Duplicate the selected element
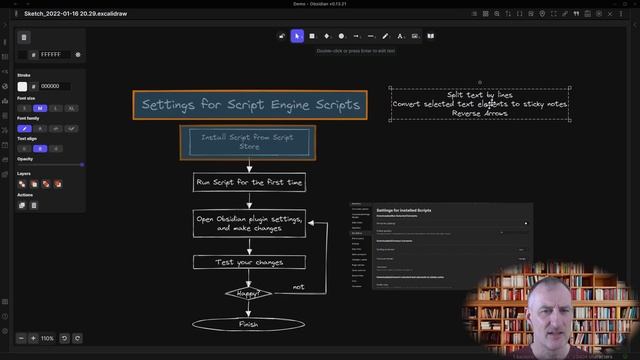Viewport: 640px width, 360px height. point(22,205)
